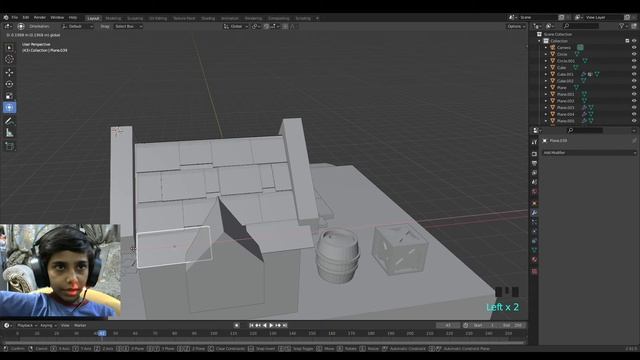Activate the Cursor tool
The height and width of the screenshot is (360, 640).
(x=9, y=59)
